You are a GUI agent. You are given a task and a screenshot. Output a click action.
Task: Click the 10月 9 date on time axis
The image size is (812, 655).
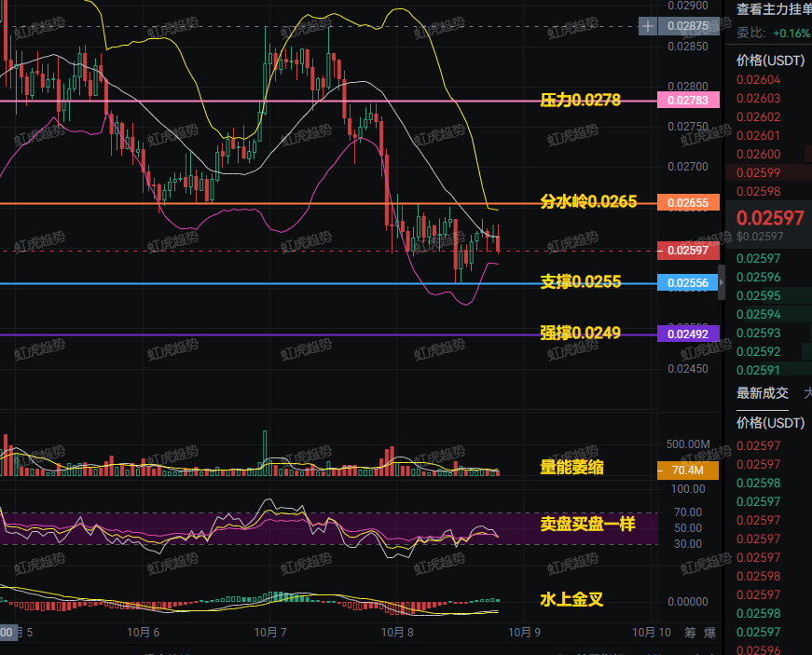click(524, 633)
